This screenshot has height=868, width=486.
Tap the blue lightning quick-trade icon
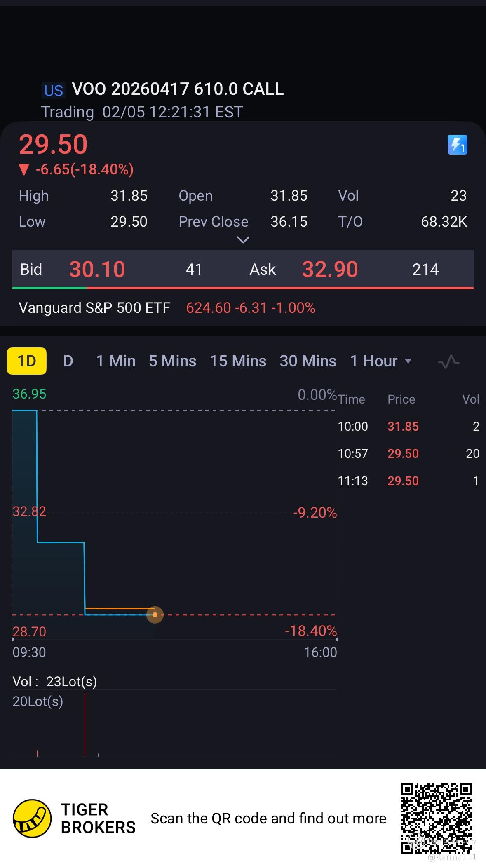[458, 145]
